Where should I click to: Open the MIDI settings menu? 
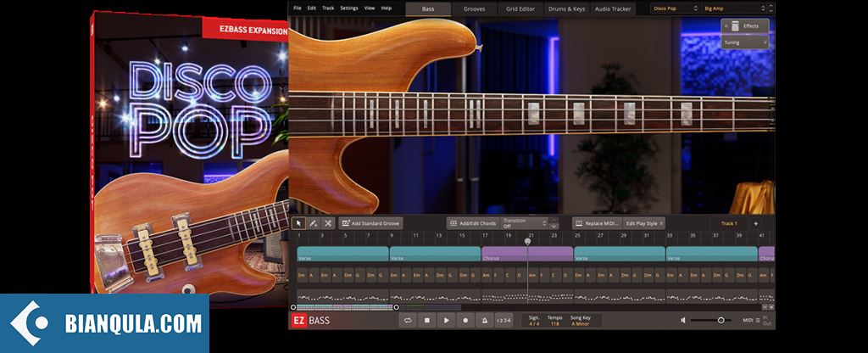coord(751,320)
